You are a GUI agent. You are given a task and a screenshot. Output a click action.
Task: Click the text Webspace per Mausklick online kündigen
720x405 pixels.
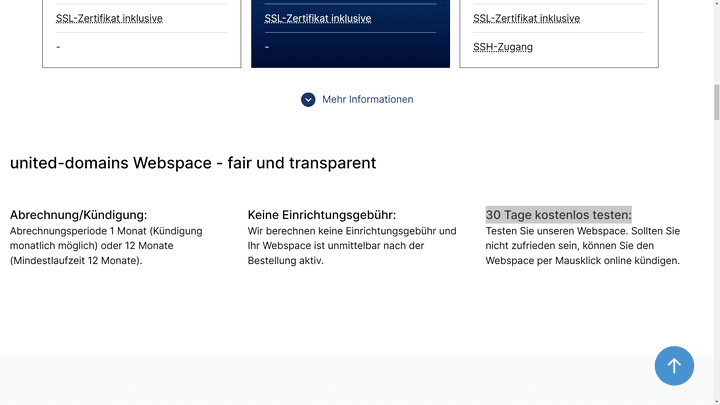coord(582,260)
